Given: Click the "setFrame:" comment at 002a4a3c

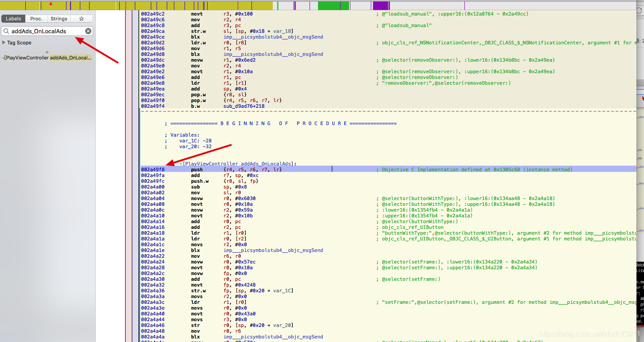Looking at the screenshot, I should (505, 302).
